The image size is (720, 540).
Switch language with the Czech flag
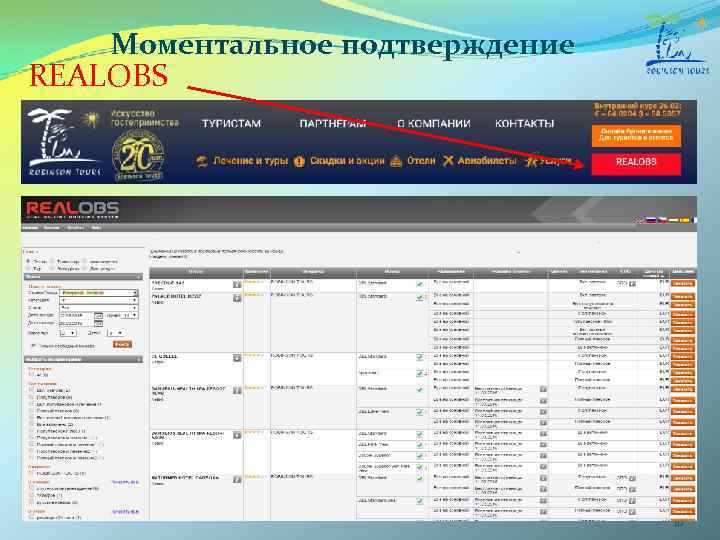pyautogui.click(x=662, y=220)
